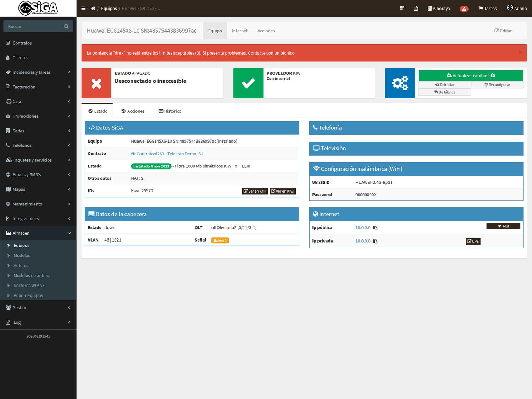Expand Paquetes y servicios menu
This screenshot has width=532, height=399.
38,160
